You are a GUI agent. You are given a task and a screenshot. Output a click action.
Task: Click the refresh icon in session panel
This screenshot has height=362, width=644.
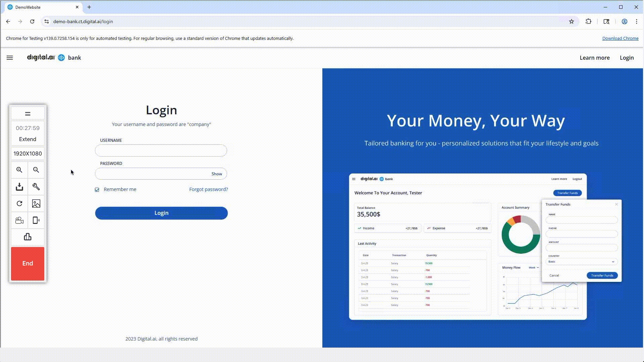pos(19,203)
